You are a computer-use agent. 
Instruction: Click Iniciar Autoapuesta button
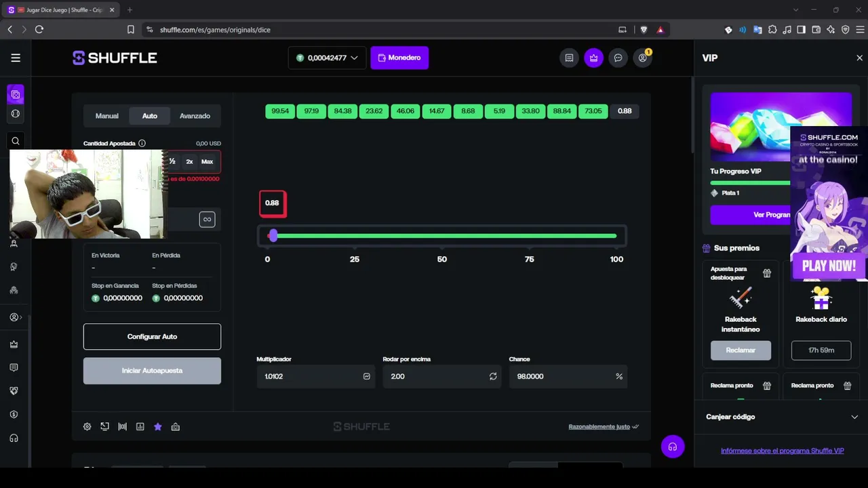[152, 371]
